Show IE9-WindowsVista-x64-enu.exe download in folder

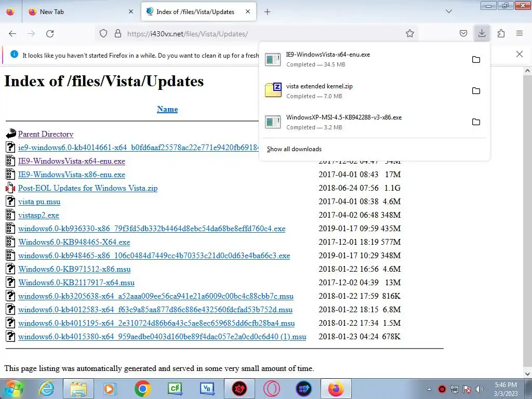476,60
